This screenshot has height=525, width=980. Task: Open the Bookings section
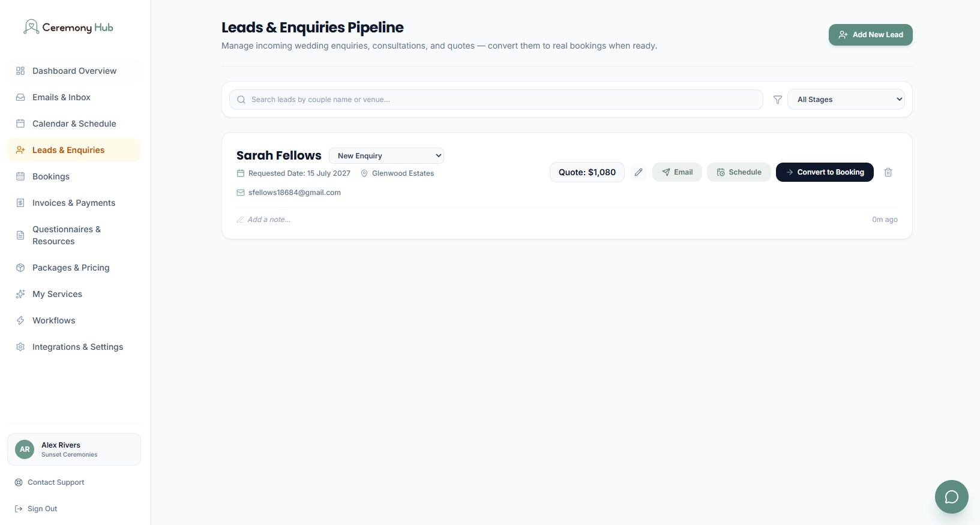pos(74,176)
